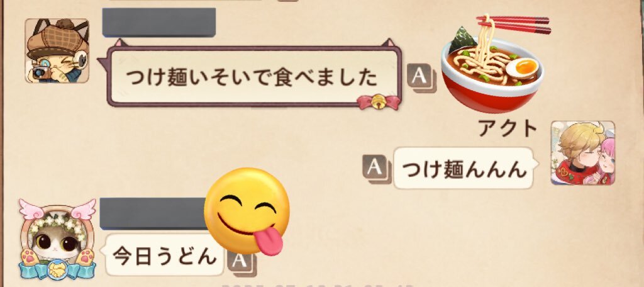Click the ramen bowl sticker
Image resolution: width=644 pixels, height=287 pixels.
tap(493, 68)
